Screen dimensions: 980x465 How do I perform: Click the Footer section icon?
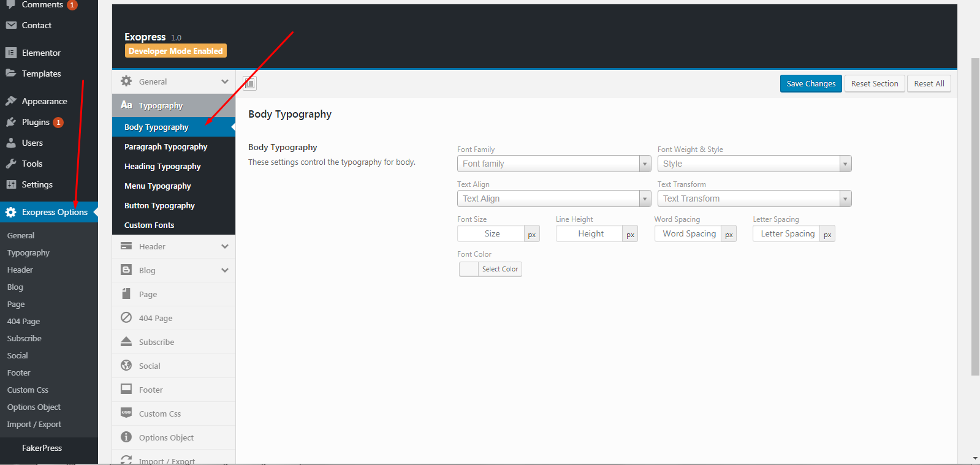point(126,389)
